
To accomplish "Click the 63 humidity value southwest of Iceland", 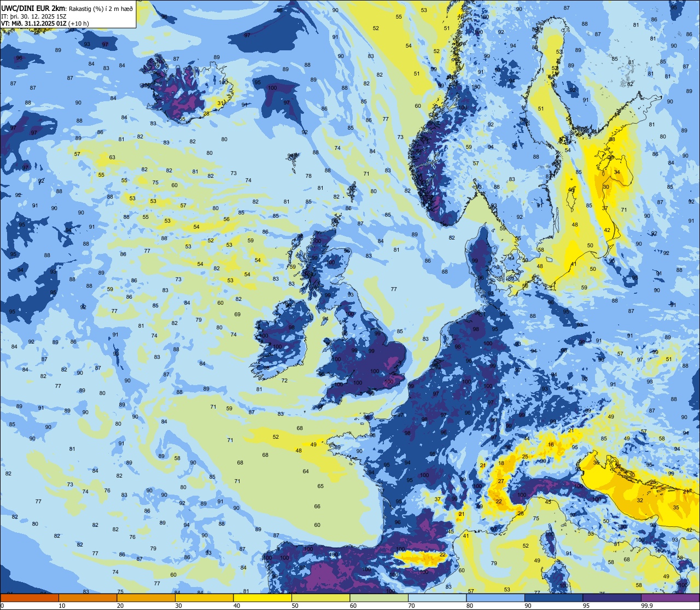I will 112,158.
